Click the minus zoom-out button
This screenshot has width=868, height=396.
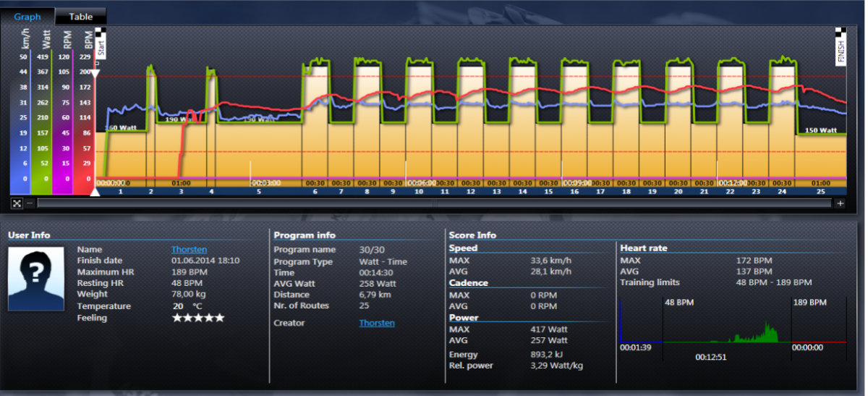click(x=30, y=203)
